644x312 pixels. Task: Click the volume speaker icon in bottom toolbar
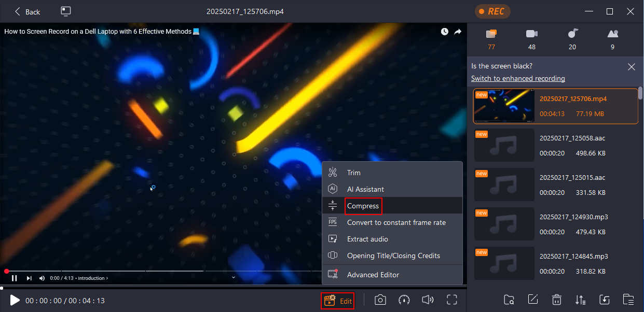point(428,300)
